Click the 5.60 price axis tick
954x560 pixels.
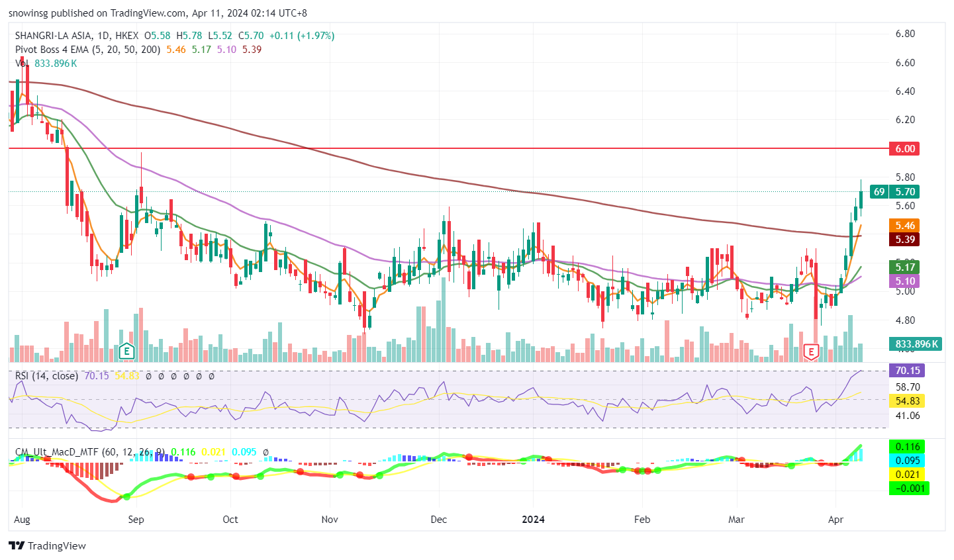905,206
